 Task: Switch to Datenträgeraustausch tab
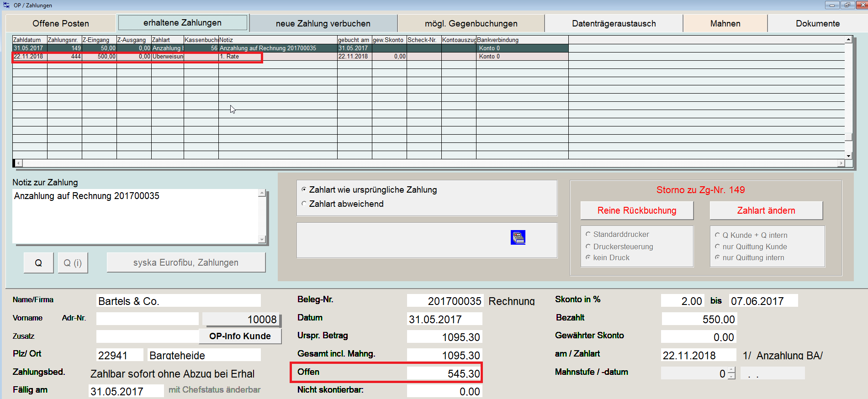click(614, 23)
